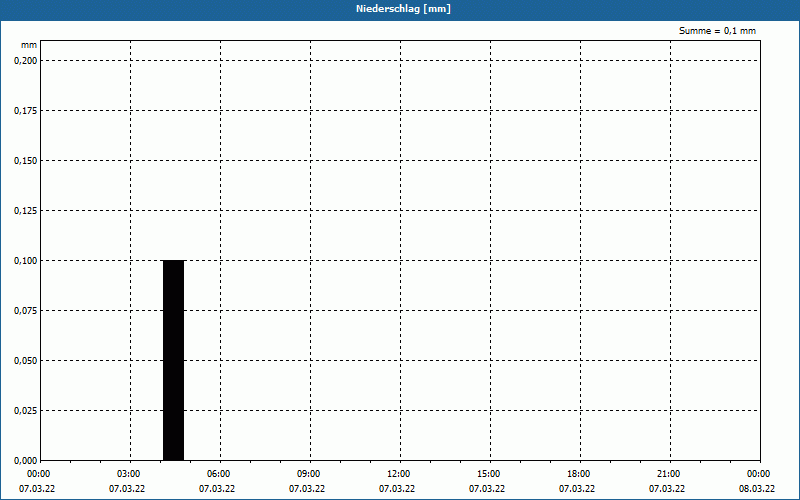
Task: Pick the 0,075 y-axis value
Action: (x=26, y=311)
